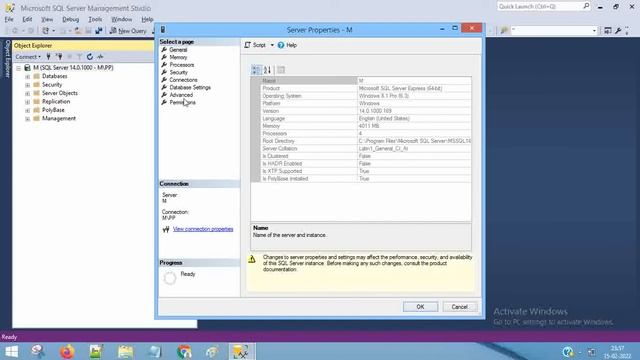The height and width of the screenshot is (360, 640).
Task: Click the Help icon in Server Properties
Action: 281,45
